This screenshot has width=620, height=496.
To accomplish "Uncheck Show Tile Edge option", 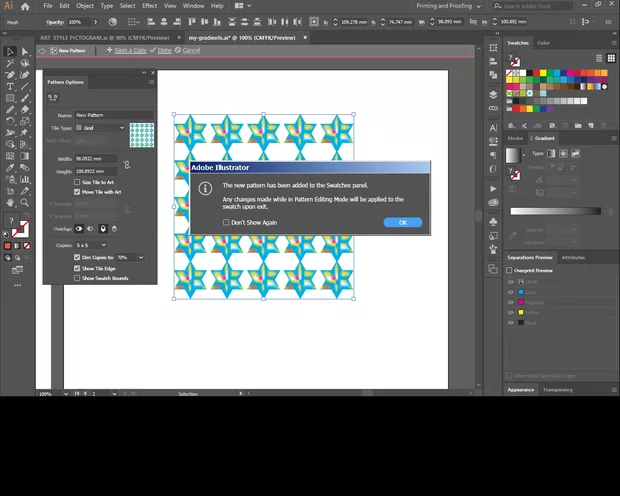I will point(77,268).
